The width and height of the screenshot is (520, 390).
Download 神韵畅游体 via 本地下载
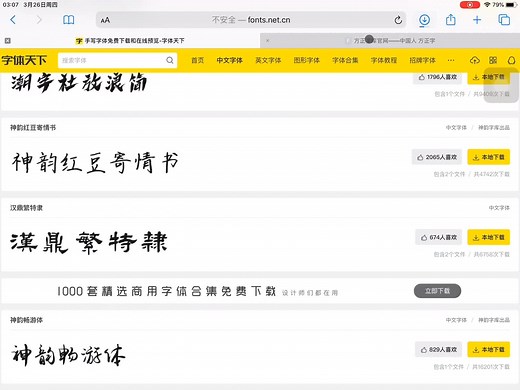pos(489,350)
